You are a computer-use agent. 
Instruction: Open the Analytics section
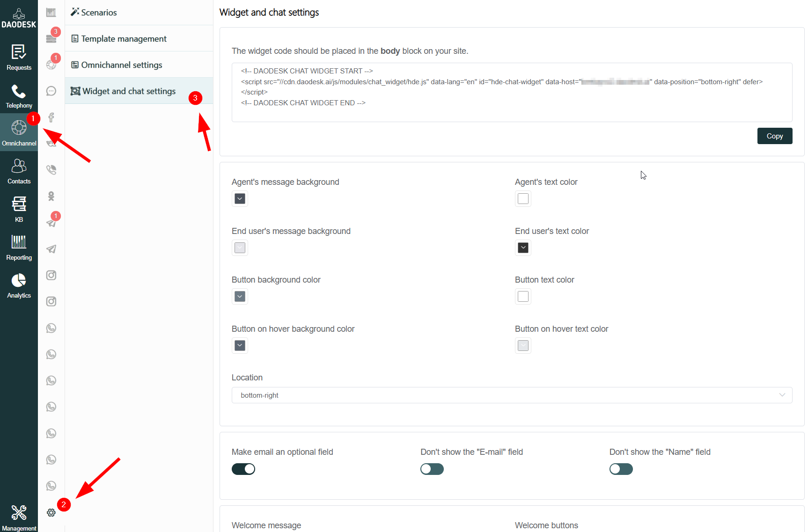(19, 285)
